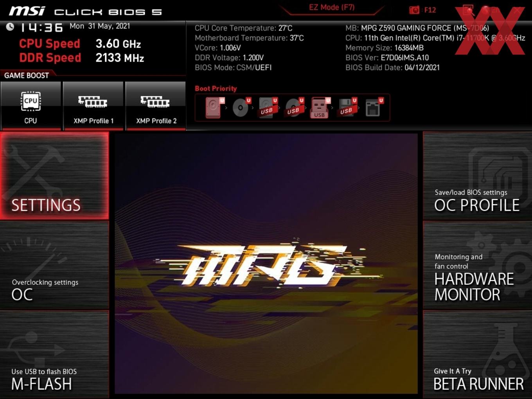Toggle the CPU Game Boost button
The image size is (532, 399).
31,106
